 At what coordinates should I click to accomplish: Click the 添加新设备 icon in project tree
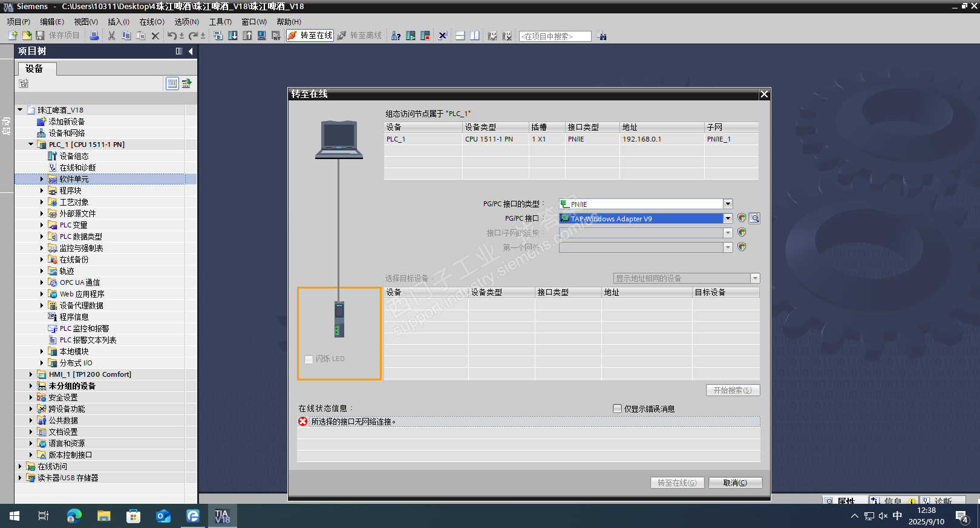(x=42, y=122)
